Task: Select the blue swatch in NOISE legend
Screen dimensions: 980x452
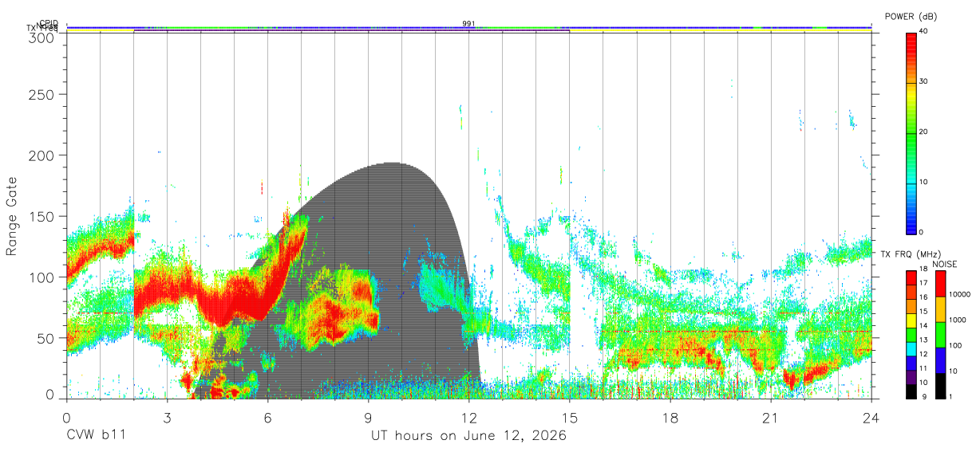Action: tap(940, 360)
